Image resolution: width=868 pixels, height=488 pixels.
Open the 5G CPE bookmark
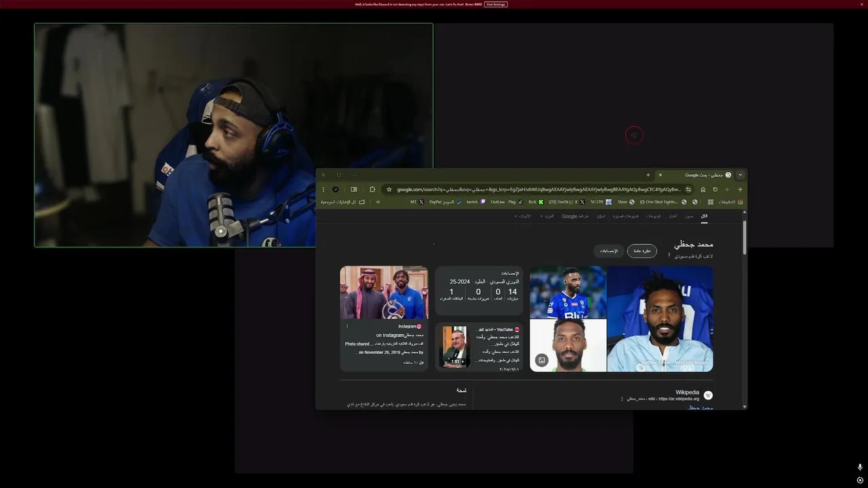(x=601, y=202)
